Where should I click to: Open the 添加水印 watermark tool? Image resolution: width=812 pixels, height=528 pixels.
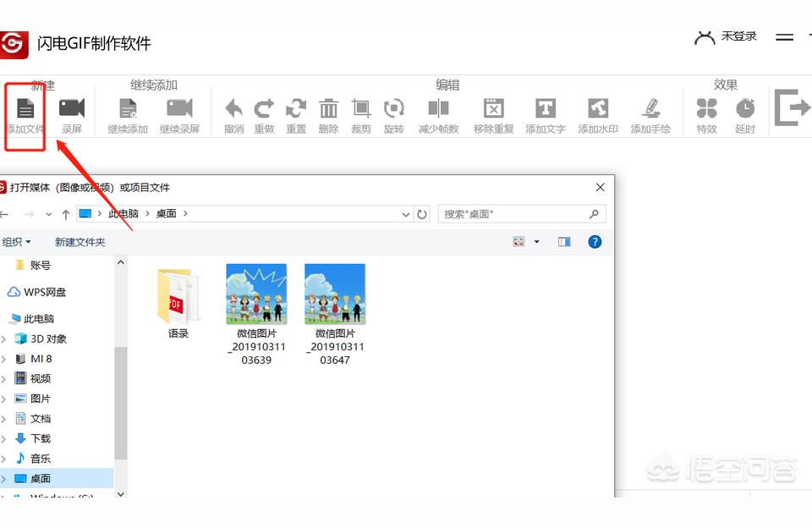click(x=598, y=110)
